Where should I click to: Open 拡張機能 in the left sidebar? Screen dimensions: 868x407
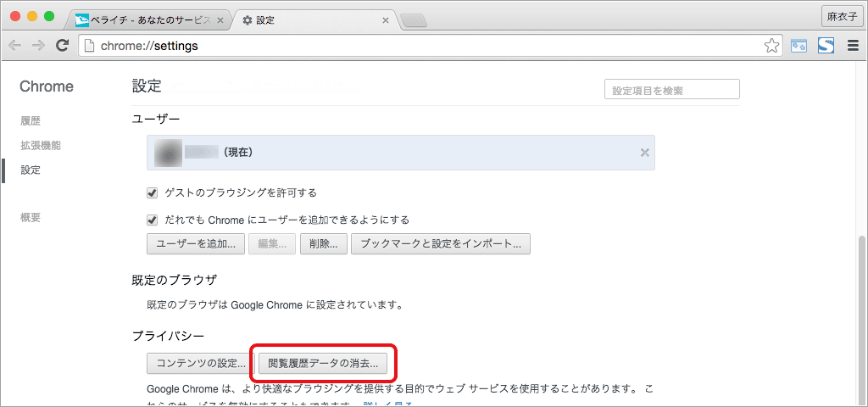pyautogui.click(x=41, y=146)
